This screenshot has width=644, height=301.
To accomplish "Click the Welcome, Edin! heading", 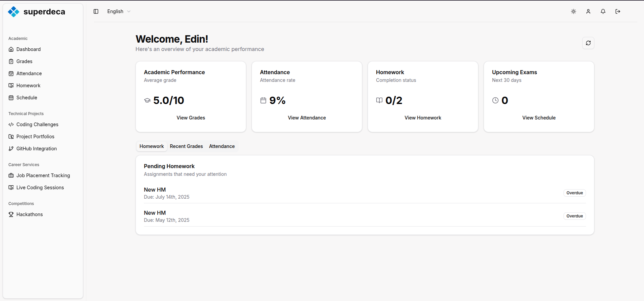I will (x=172, y=39).
